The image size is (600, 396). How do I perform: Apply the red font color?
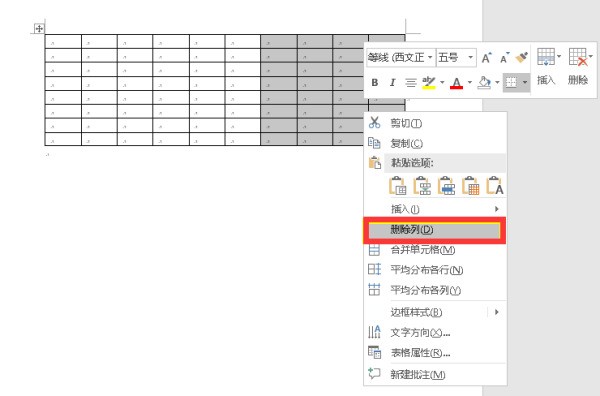[457, 83]
